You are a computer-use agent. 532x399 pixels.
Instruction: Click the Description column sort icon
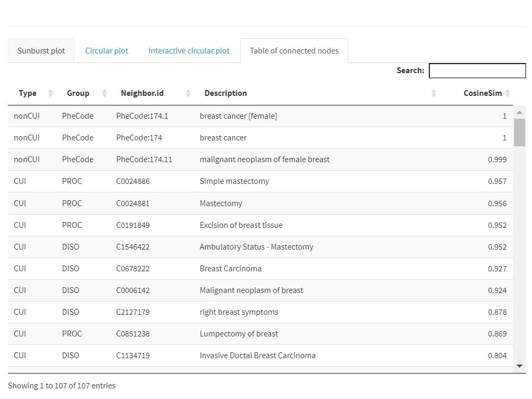[x=434, y=93]
